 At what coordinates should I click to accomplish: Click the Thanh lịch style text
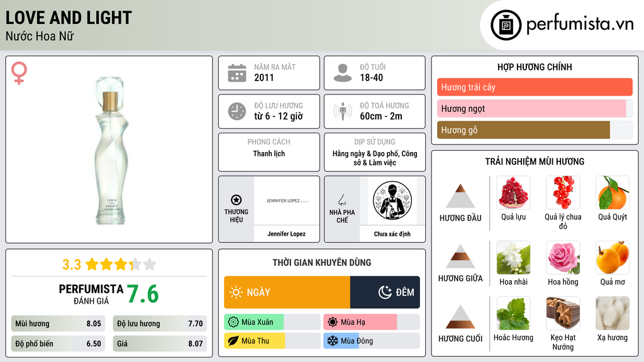pos(269,153)
